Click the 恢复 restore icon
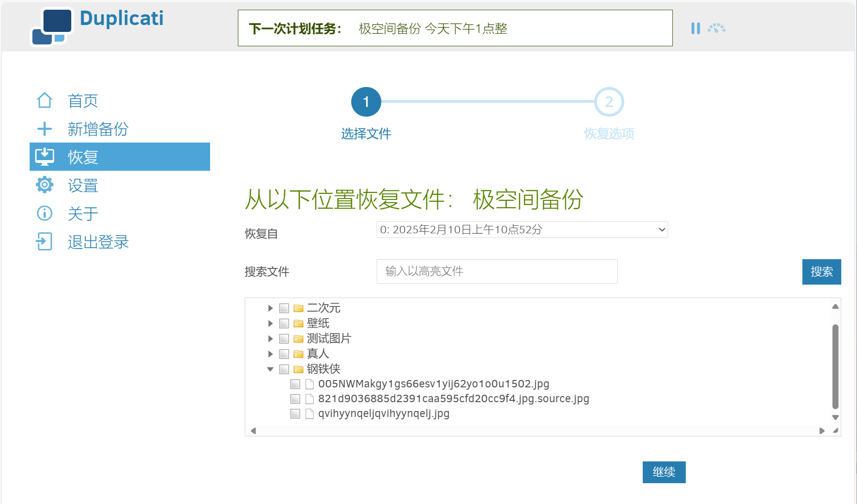857x504 pixels. pyautogui.click(x=44, y=156)
